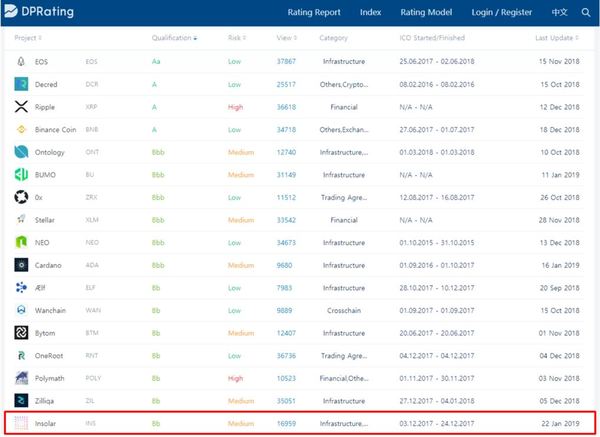Open the Ripple project link
This screenshot has width=600, height=437.
pyautogui.click(x=45, y=107)
